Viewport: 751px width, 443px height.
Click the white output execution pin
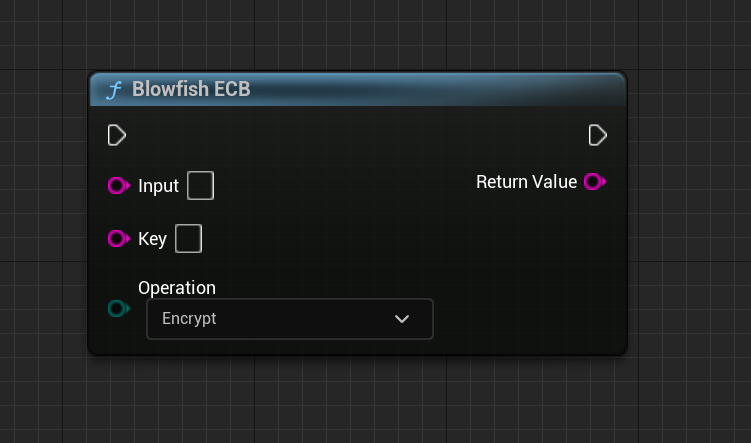pyautogui.click(x=597, y=135)
